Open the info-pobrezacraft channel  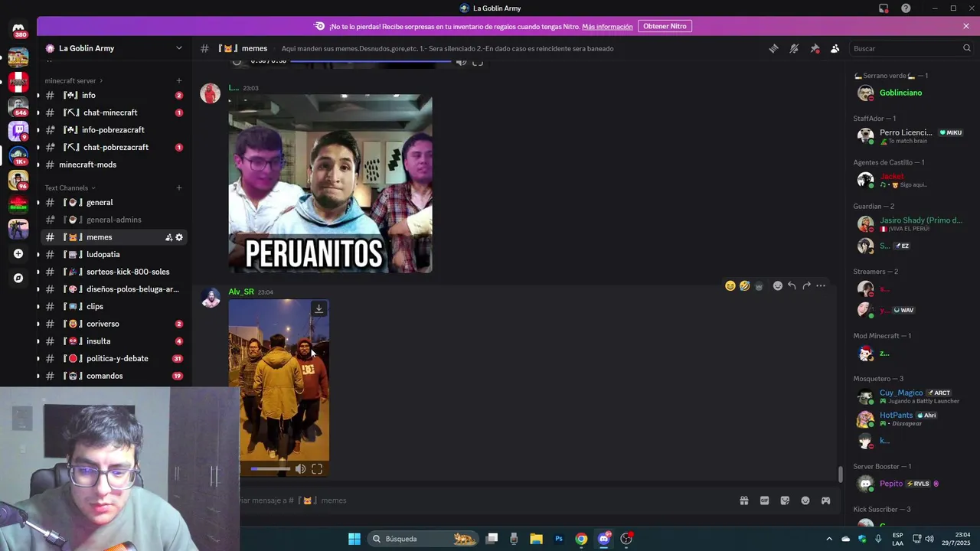pos(113,130)
